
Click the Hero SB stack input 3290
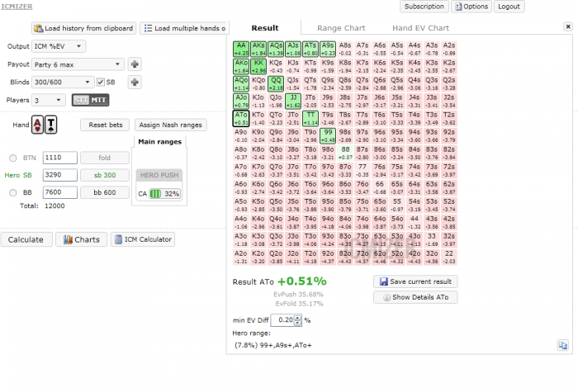[59, 175]
